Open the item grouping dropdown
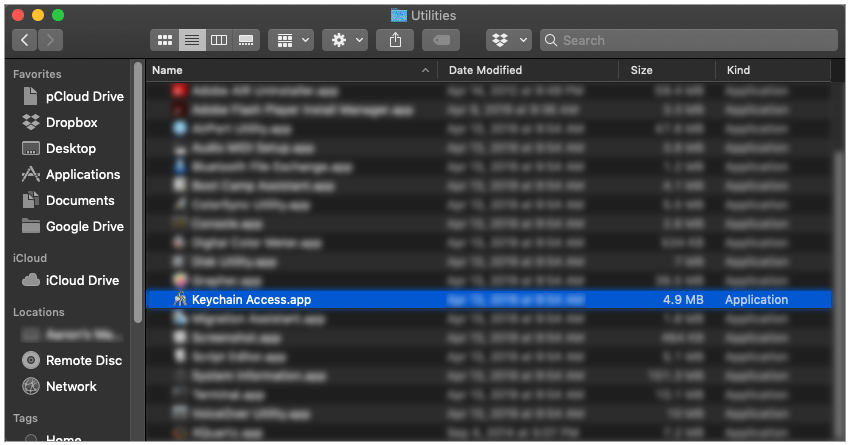The image size is (850, 445). pos(291,40)
